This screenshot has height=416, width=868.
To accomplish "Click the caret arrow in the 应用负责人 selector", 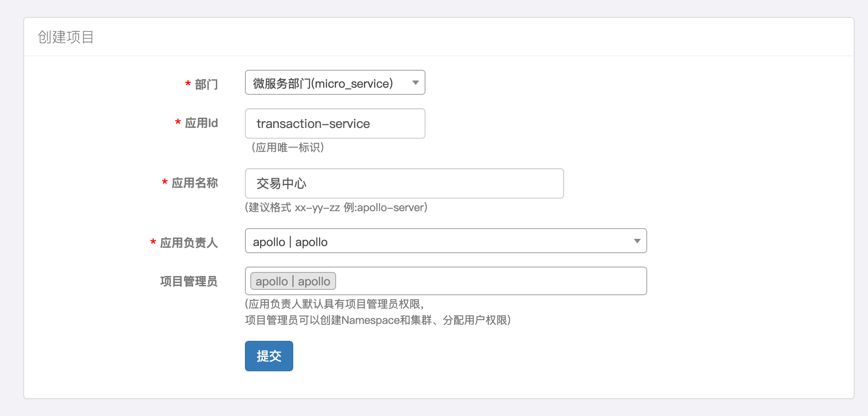I will 637,241.
